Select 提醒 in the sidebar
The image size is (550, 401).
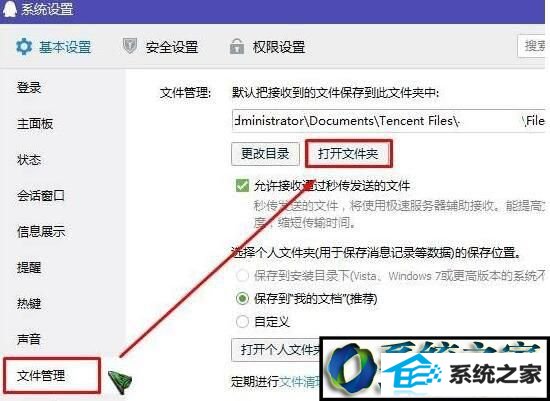pyautogui.click(x=29, y=268)
